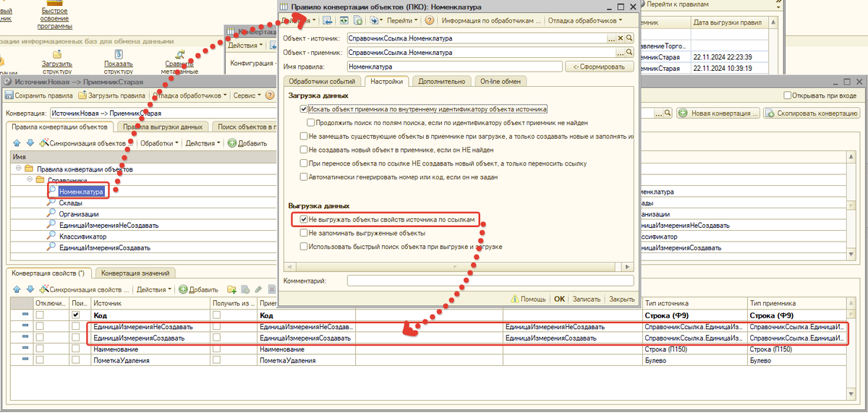Click Новая конвертация button
This screenshot has width=868, height=413.
coord(720,114)
